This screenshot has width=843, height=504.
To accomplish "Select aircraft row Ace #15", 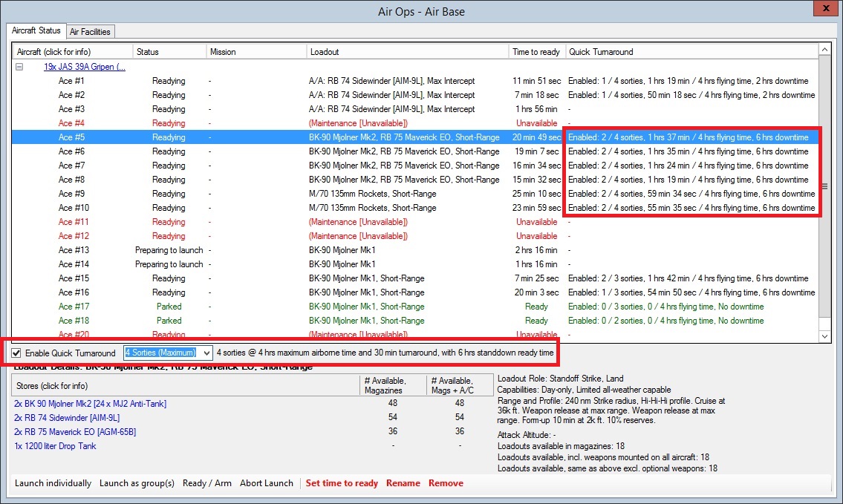I will [x=415, y=278].
